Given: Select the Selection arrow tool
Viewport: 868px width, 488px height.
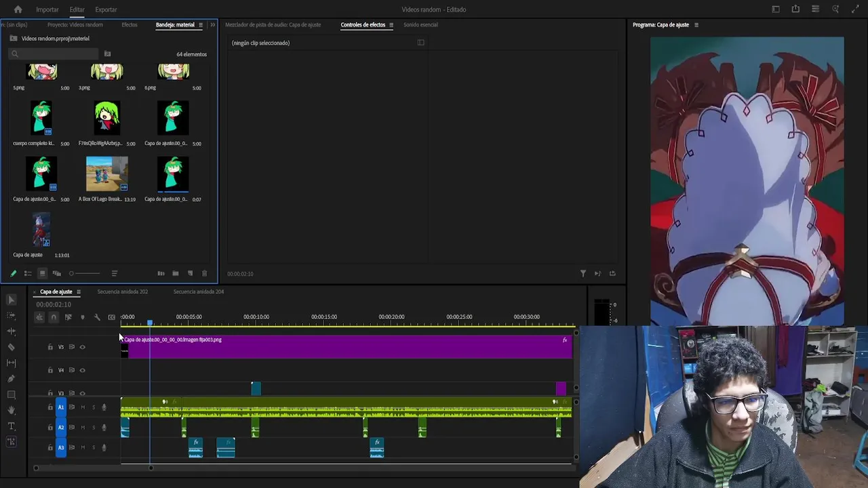Looking at the screenshot, I should [x=11, y=300].
